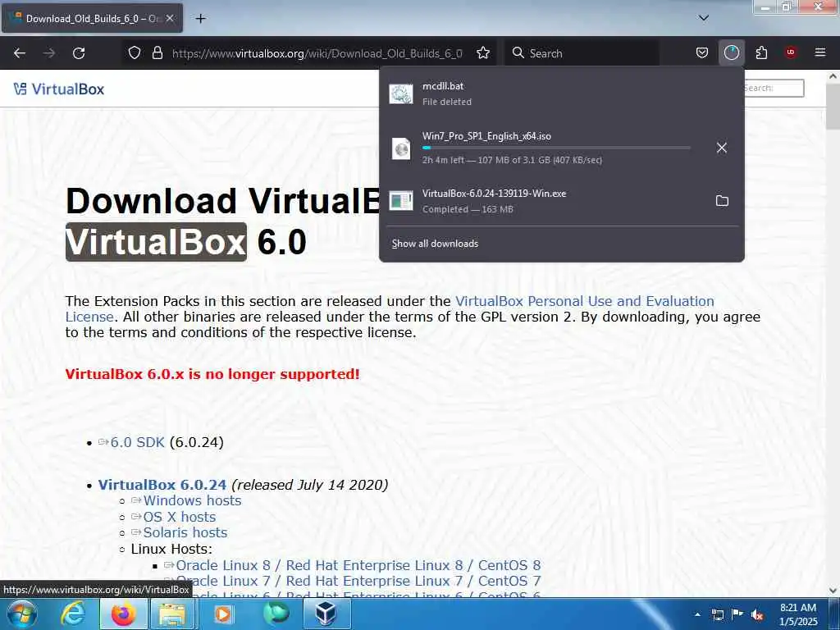
Task: Open a new browser tab
Action: [x=200, y=19]
